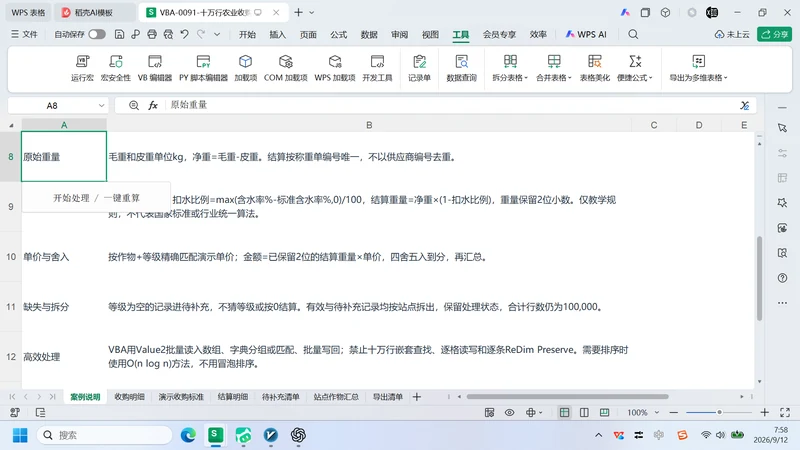800x450 pixels.
Task: Show hidden tray icons chevron
Action: coord(598,435)
